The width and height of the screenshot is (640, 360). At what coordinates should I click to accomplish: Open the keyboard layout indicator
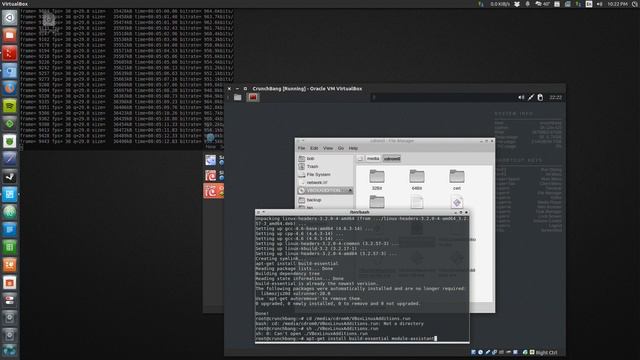(589, 4)
